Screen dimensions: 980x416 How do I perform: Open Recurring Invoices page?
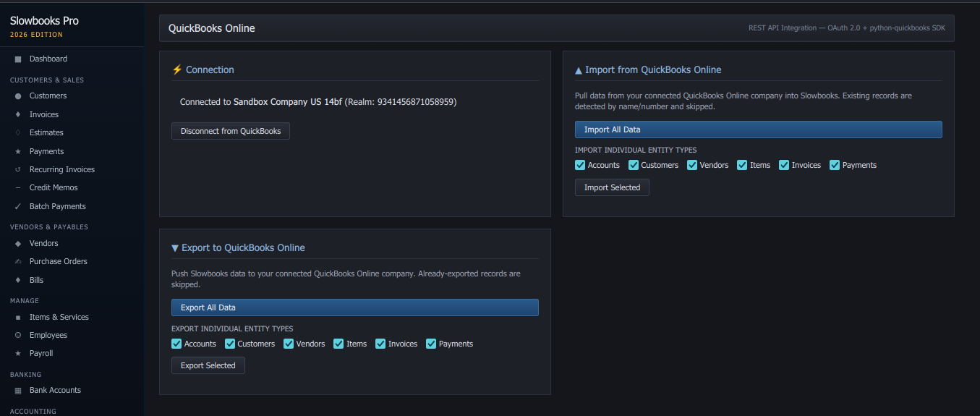(62, 169)
